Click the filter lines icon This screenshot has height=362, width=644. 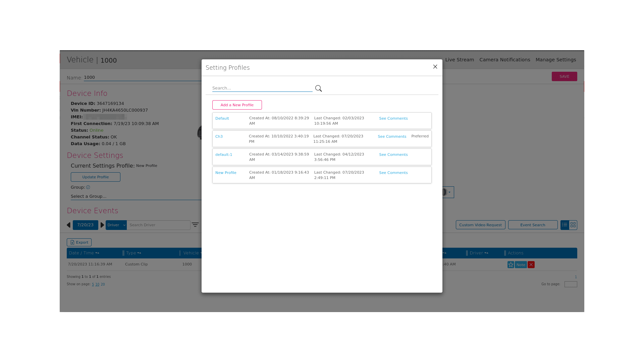click(195, 225)
